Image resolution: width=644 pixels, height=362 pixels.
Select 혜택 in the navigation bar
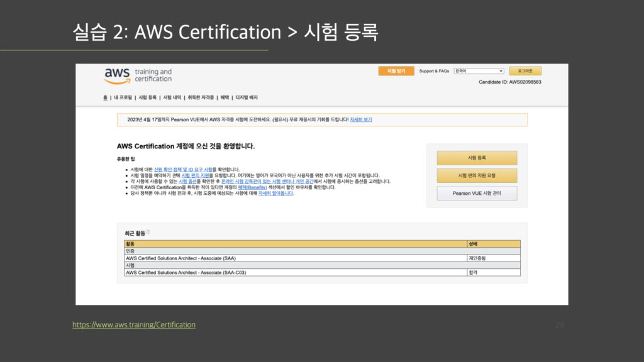[225, 97]
